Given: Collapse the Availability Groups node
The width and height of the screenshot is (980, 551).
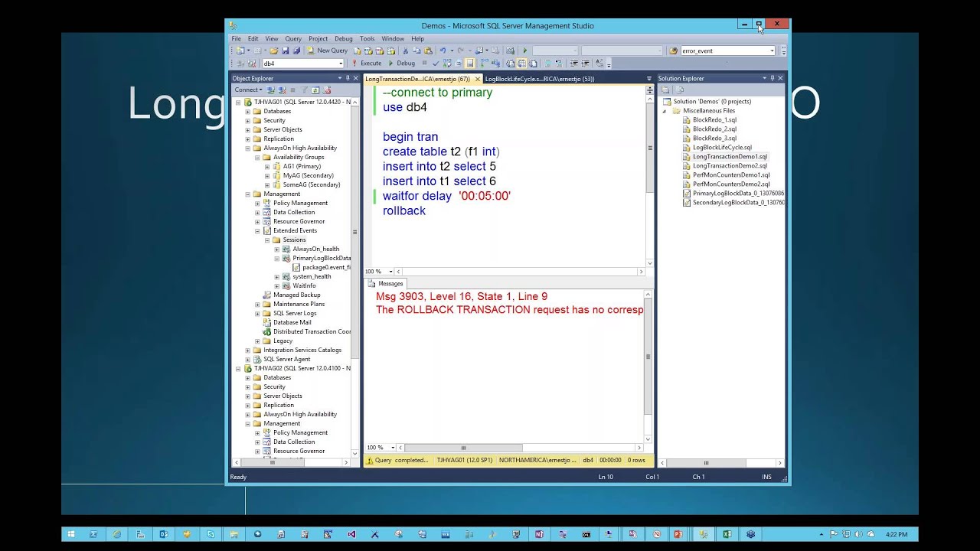Looking at the screenshot, I should tap(257, 157).
